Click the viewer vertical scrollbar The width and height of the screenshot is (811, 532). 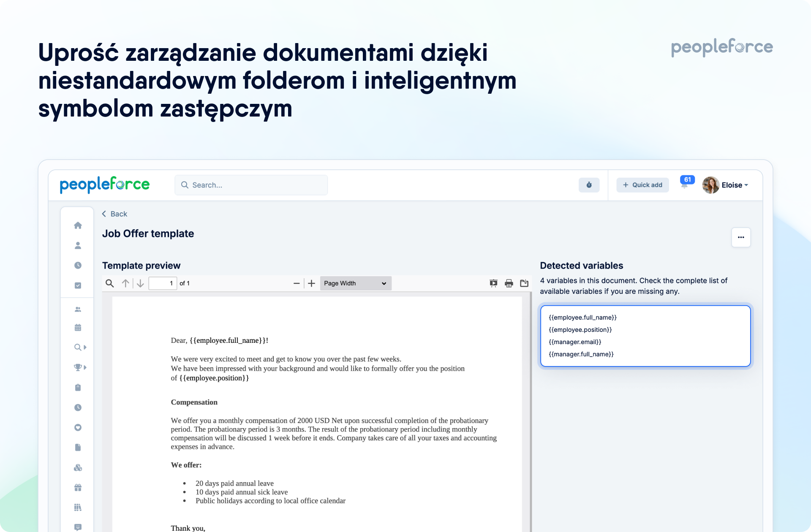pyautogui.click(x=531, y=412)
